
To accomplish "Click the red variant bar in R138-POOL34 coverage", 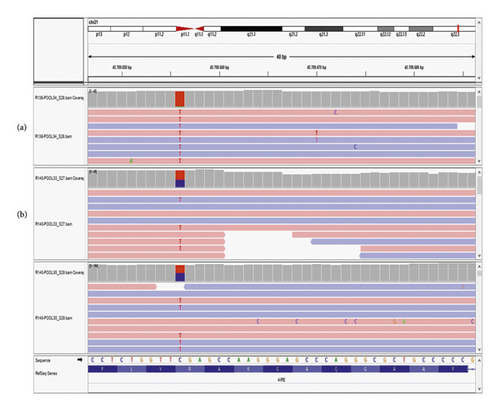I will [x=180, y=99].
